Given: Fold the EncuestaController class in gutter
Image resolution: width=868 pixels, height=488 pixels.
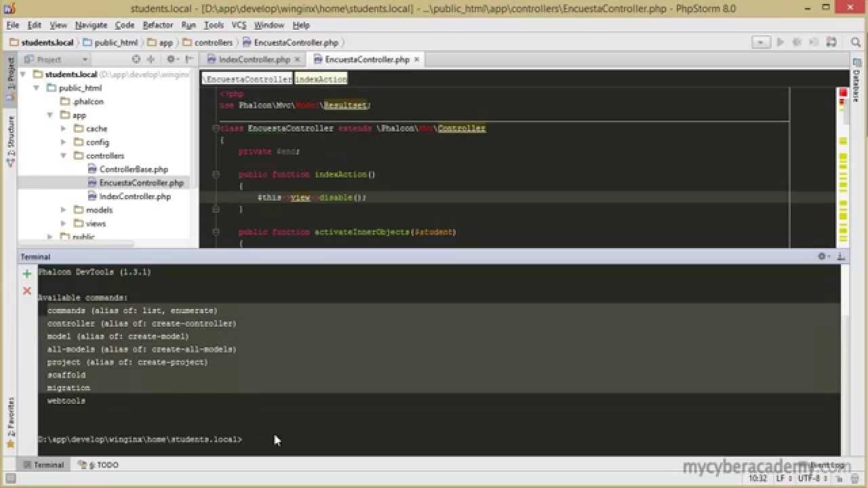Looking at the screenshot, I should (216, 128).
